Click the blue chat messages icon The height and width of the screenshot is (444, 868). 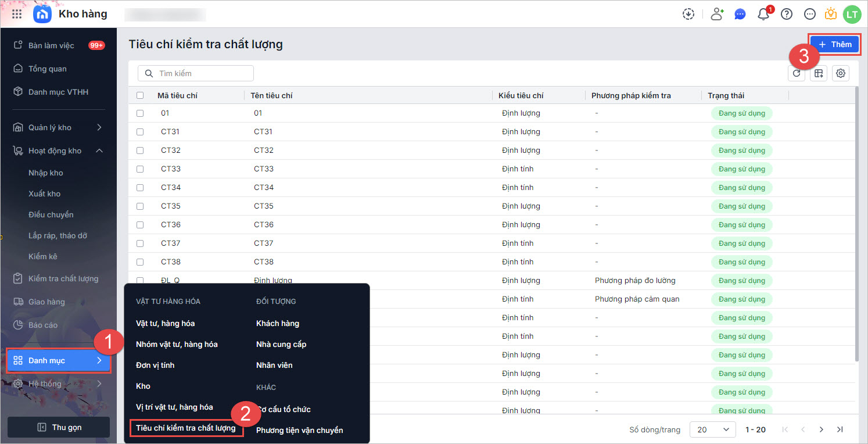[740, 15]
